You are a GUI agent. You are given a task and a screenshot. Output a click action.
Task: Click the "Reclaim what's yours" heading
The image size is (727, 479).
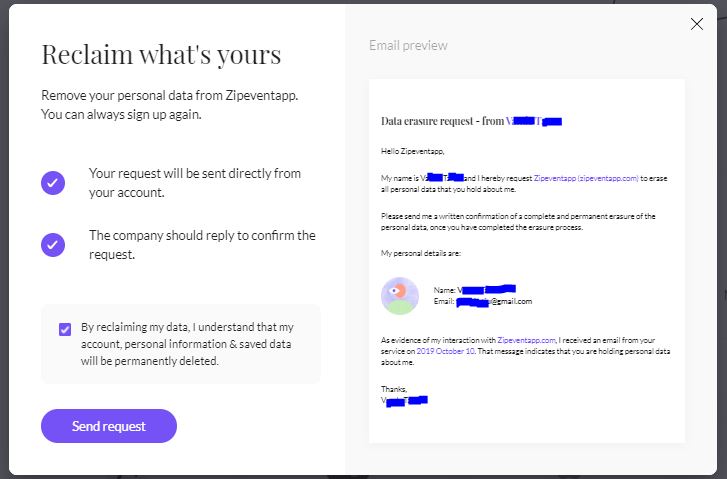(x=161, y=55)
